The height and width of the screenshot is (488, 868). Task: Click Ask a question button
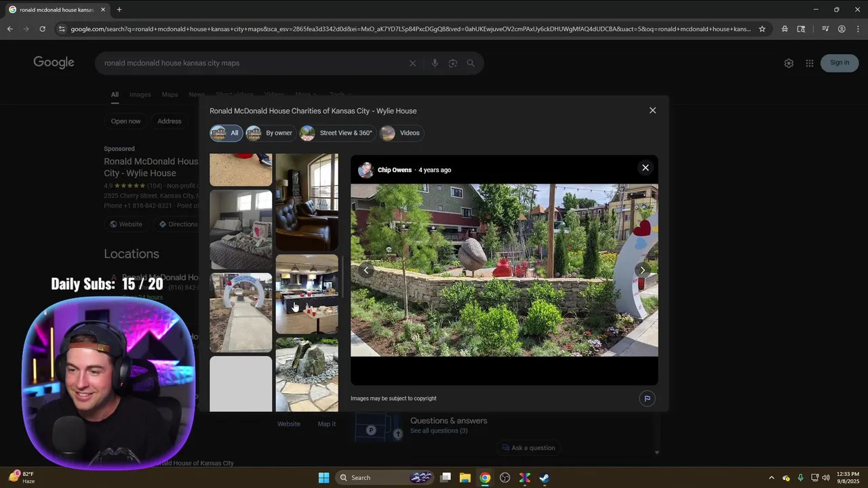(528, 448)
